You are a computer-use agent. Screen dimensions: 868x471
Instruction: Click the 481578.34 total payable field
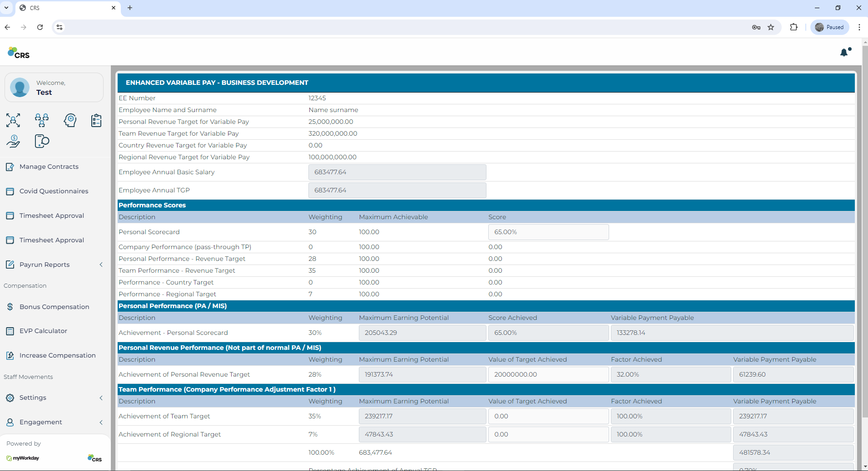click(793, 452)
